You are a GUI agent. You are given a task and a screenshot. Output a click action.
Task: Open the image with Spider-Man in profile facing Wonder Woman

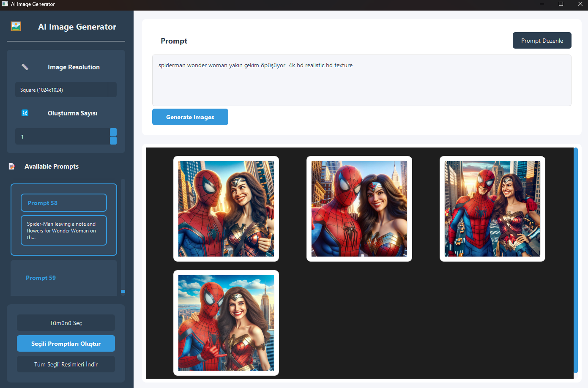[226, 209]
